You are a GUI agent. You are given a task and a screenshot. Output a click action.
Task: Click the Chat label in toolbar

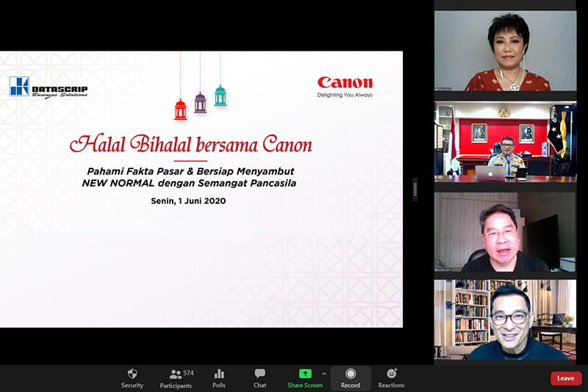(259, 385)
